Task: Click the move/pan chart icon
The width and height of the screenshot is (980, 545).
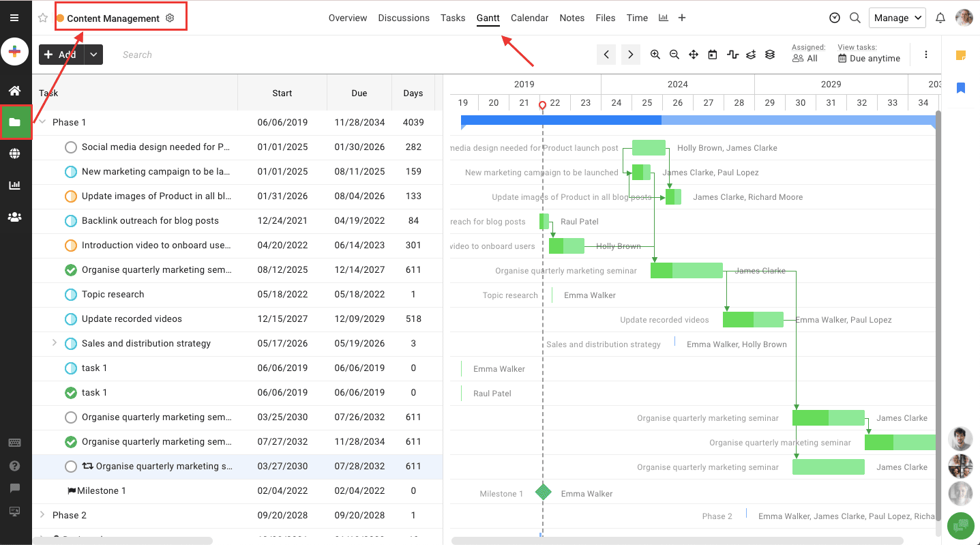Action: pyautogui.click(x=693, y=55)
